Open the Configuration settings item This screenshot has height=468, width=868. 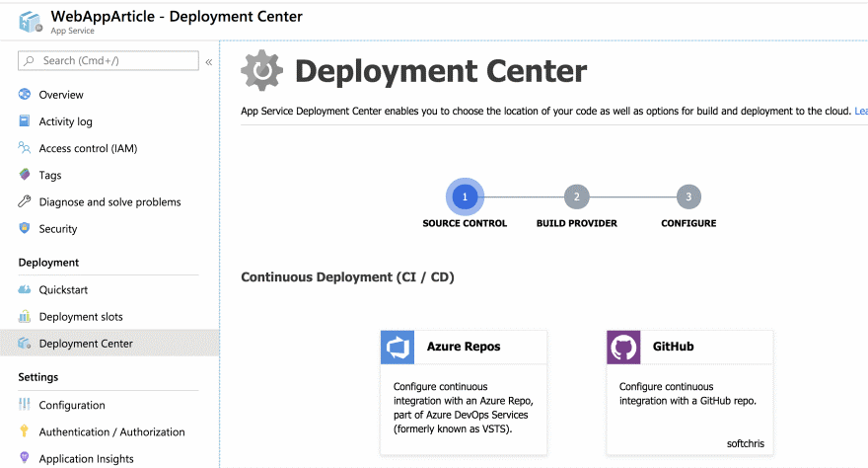(x=72, y=405)
